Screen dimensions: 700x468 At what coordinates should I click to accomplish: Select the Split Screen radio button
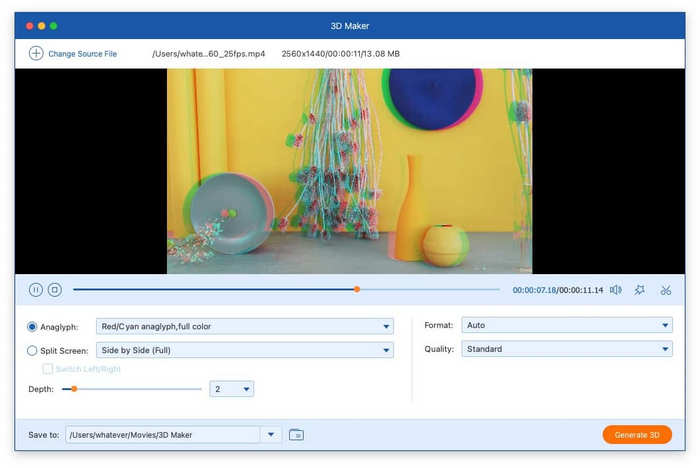(x=32, y=351)
